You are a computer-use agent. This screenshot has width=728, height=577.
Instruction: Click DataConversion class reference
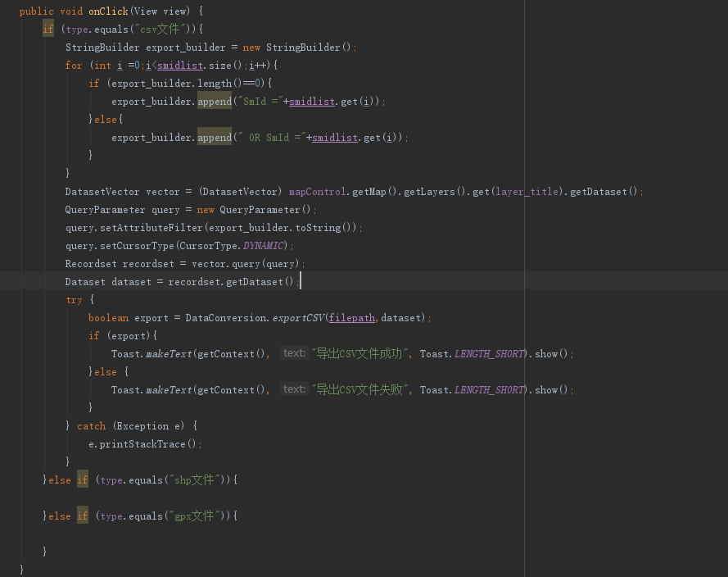(x=226, y=318)
